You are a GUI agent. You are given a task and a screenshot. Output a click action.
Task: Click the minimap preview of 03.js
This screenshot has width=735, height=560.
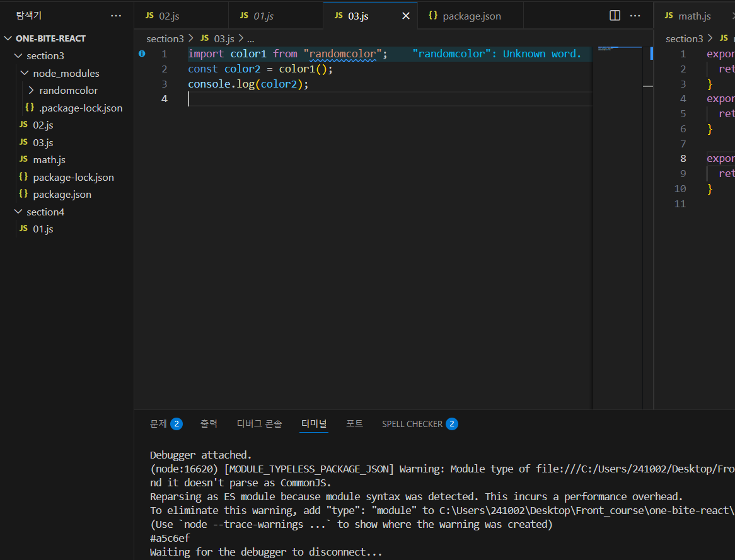617,49
